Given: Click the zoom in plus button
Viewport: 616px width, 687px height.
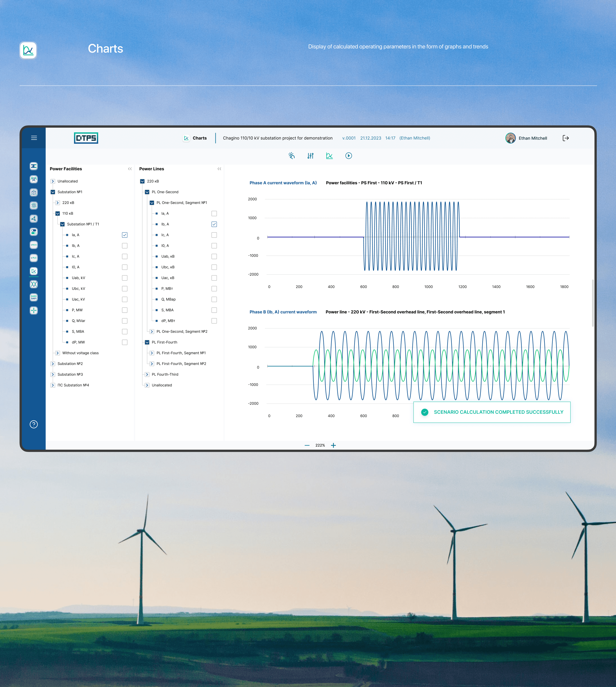Looking at the screenshot, I should coord(333,445).
